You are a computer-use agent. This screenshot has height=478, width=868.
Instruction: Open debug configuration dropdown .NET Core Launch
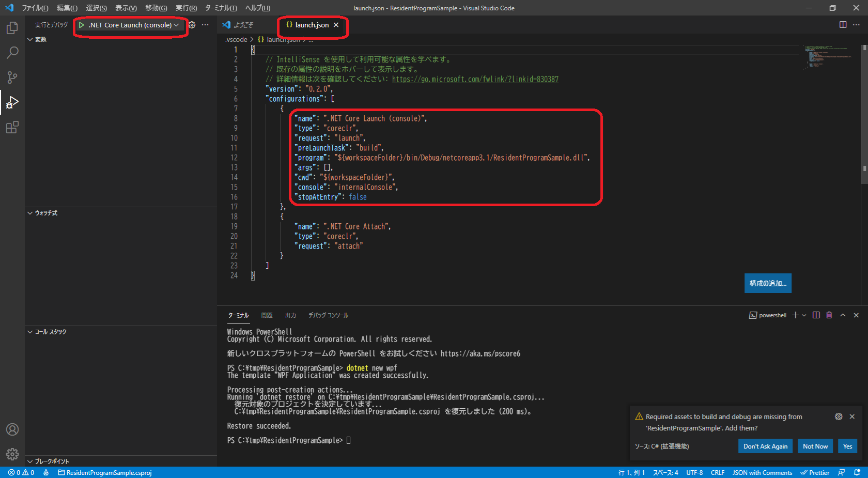pyautogui.click(x=131, y=25)
